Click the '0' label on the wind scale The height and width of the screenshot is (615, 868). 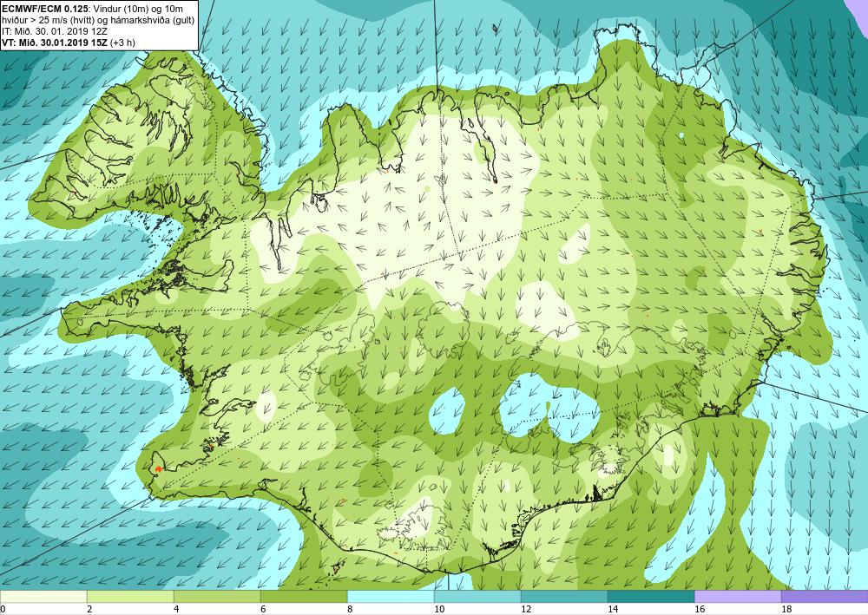point(3,609)
